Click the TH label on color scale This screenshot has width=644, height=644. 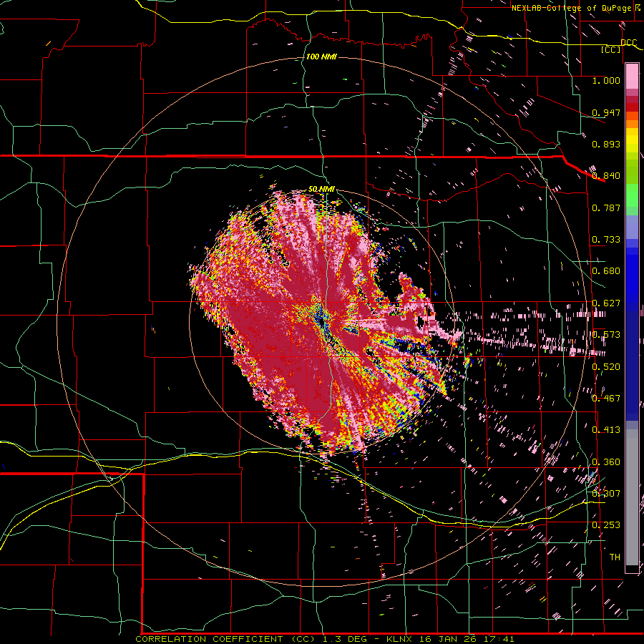click(x=615, y=557)
